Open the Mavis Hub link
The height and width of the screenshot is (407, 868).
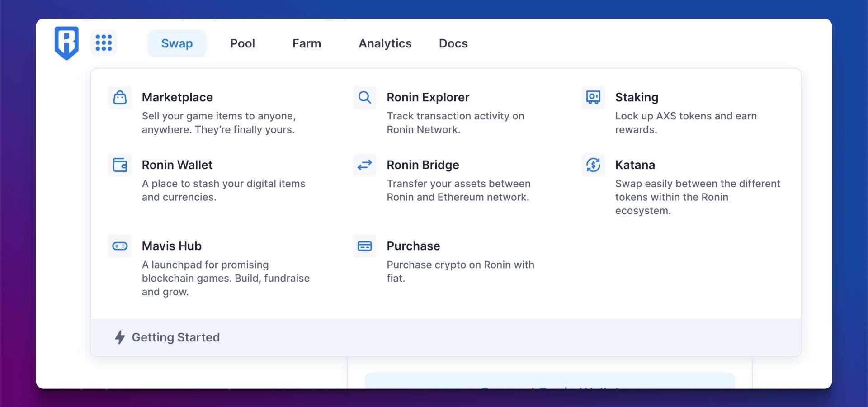[172, 246]
